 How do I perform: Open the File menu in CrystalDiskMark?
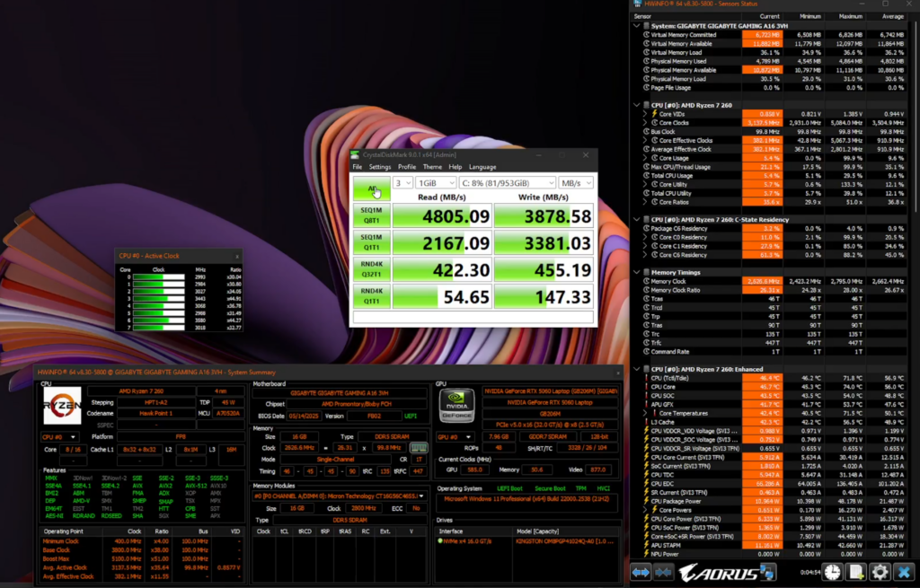(358, 167)
